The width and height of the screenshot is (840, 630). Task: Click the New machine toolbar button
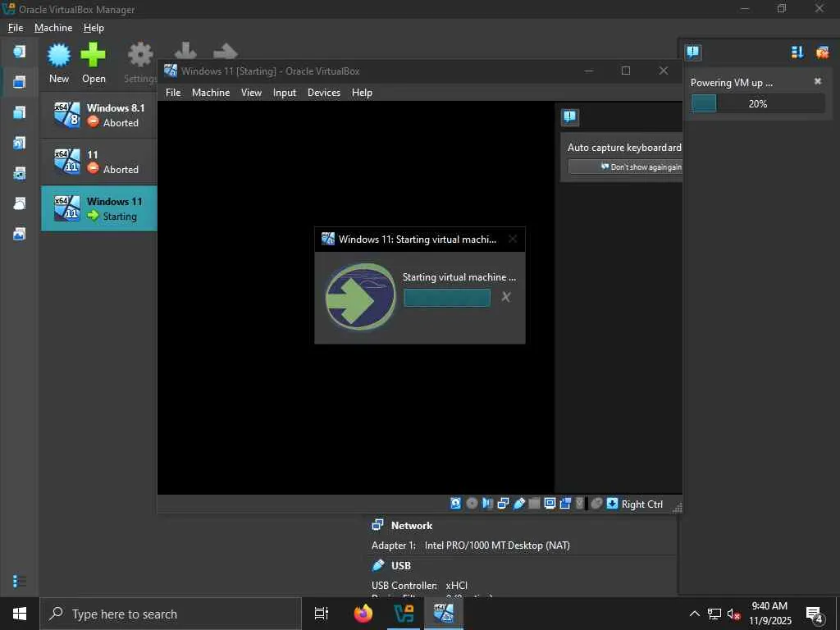(59, 63)
